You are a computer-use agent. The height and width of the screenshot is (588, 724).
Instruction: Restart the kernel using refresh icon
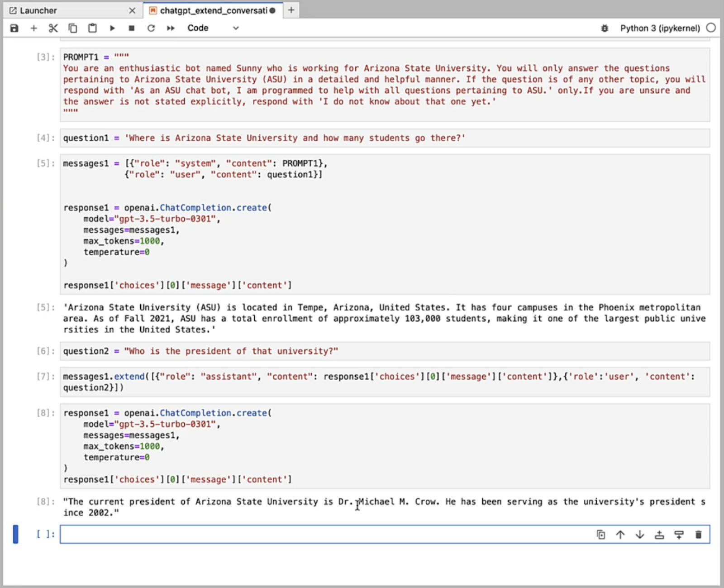pos(151,28)
